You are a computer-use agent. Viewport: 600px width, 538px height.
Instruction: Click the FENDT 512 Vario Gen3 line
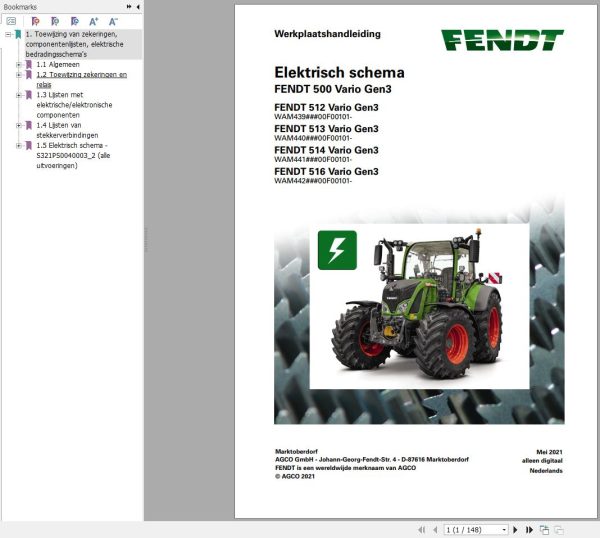pyautogui.click(x=326, y=108)
